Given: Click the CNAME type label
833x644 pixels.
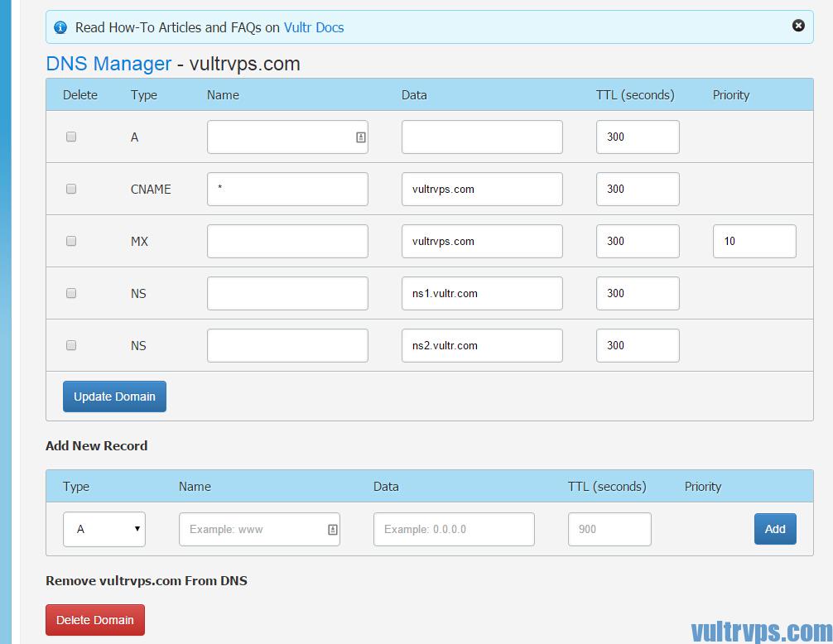Looking at the screenshot, I should pos(151,189).
